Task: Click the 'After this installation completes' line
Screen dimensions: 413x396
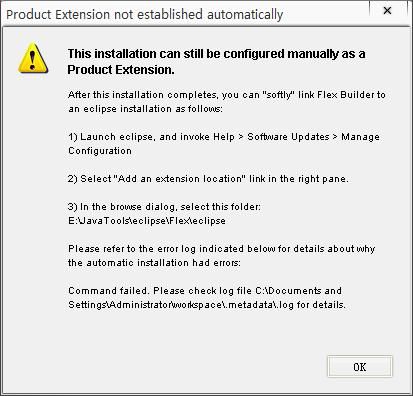Action: [227, 95]
